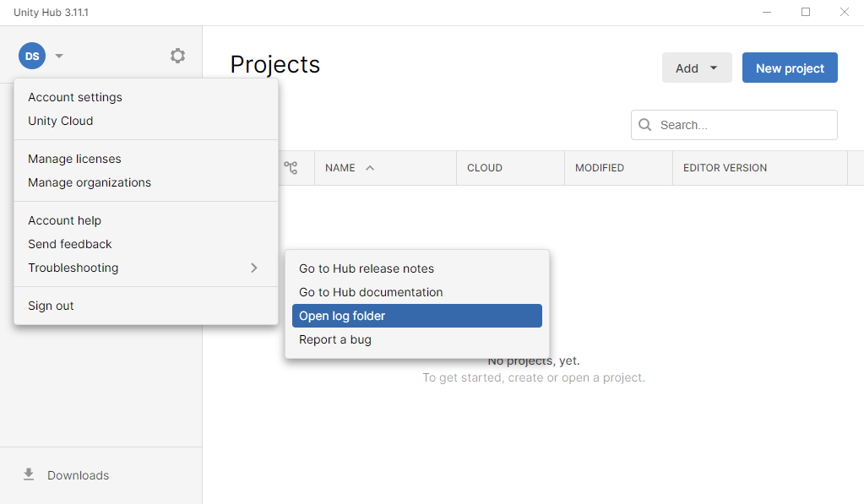Open Hub preferences with the gear icon
The image size is (864, 504).
click(x=177, y=55)
